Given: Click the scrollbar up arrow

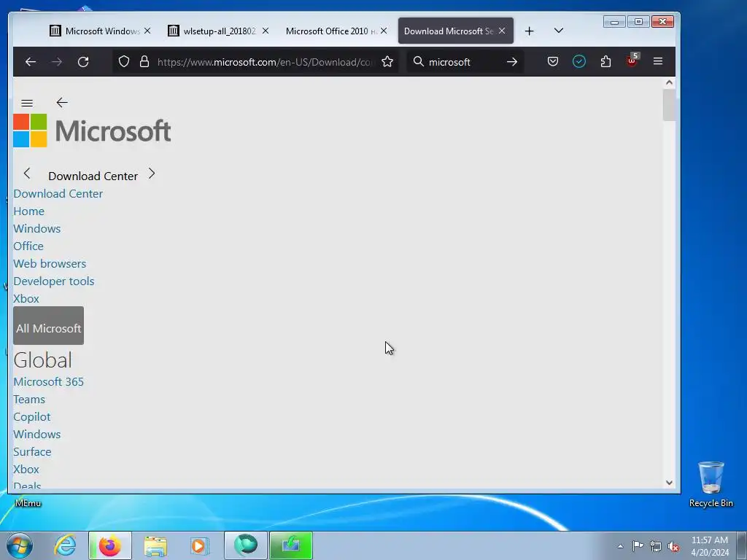Looking at the screenshot, I should pos(669,82).
